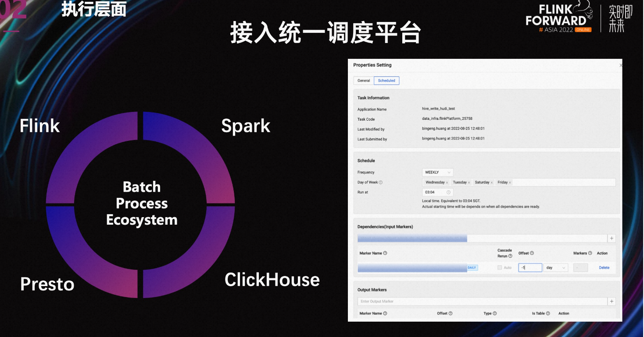Click the offset input showing -1

tap(530, 268)
